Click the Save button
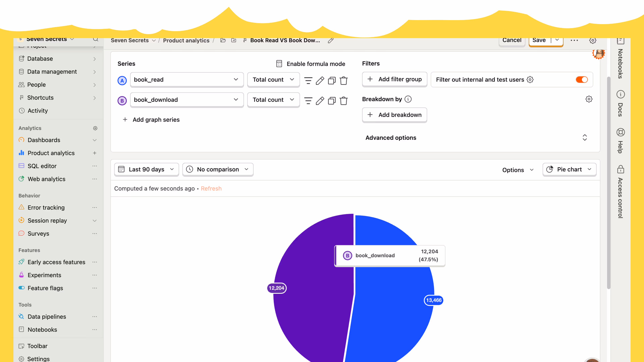Image resolution: width=644 pixels, height=362 pixels. [539, 41]
